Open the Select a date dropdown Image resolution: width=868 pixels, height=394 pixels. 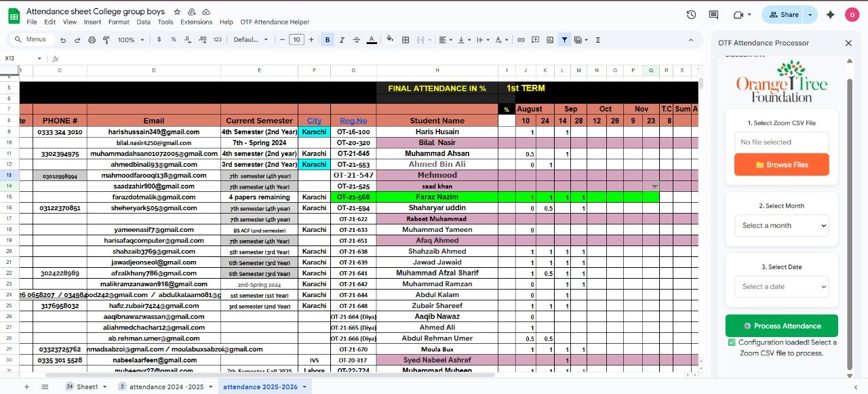point(781,287)
